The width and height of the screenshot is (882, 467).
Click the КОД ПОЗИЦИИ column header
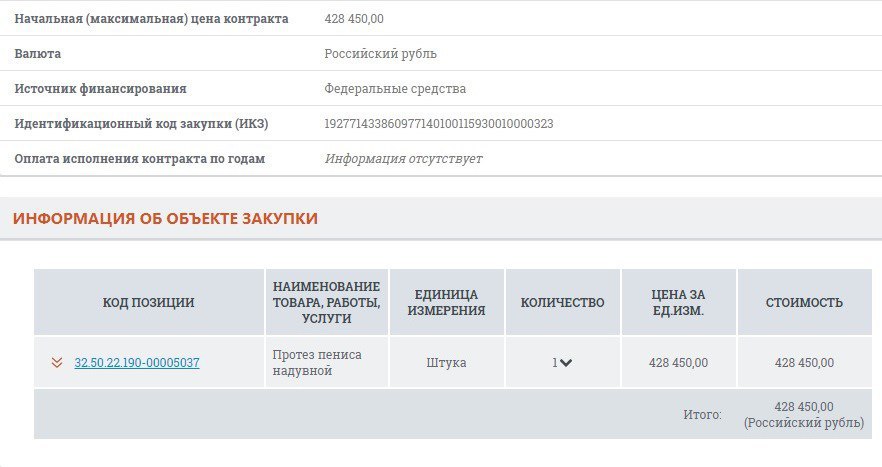pos(148,302)
